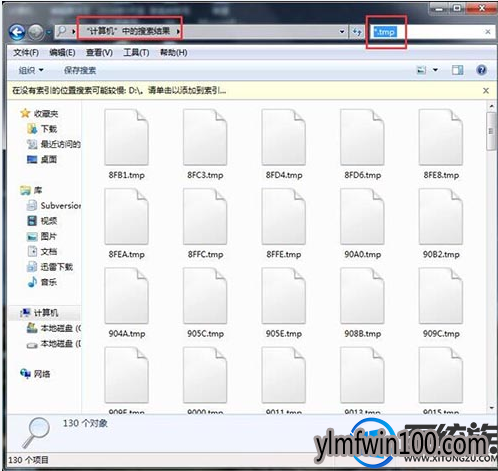
Task: Expand the address bar history dropdown
Action: pos(342,32)
